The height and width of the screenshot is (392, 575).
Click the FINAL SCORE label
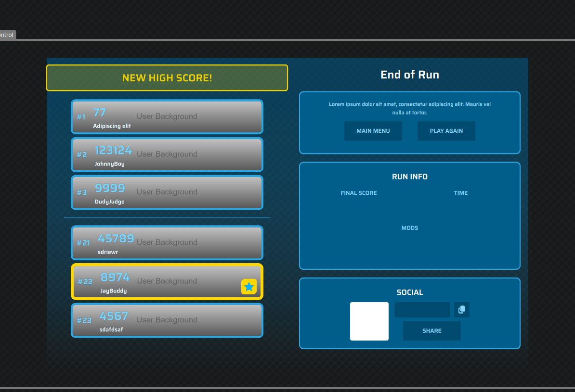click(x=358, y=193)
